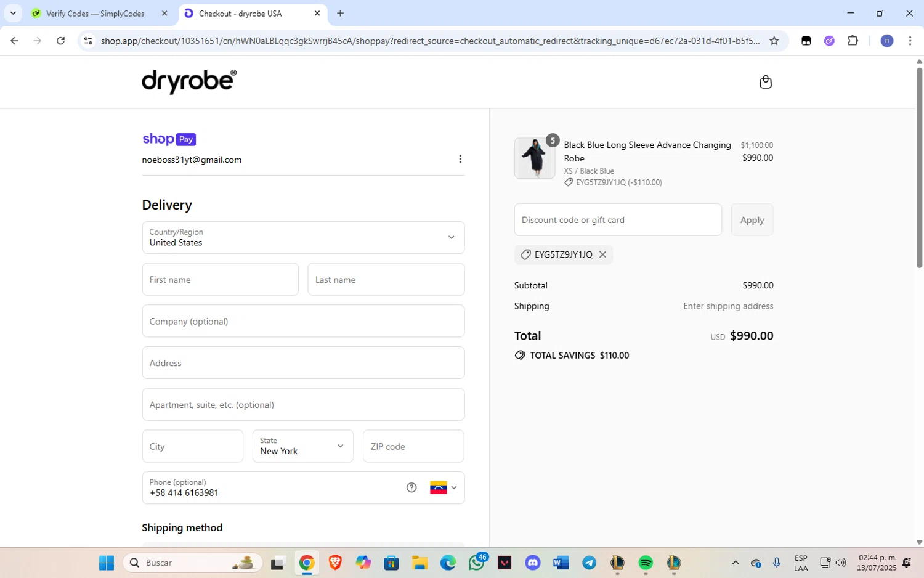This screenshot has width=924, height=578.
Task: Click the Buscar taskbar search box
Action: (193, 563)
